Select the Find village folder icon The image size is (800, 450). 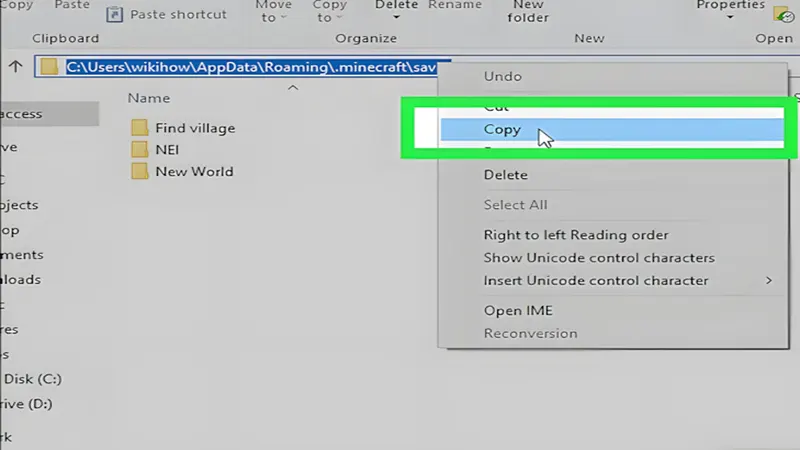pyautogui.click(x=139, y=128)
